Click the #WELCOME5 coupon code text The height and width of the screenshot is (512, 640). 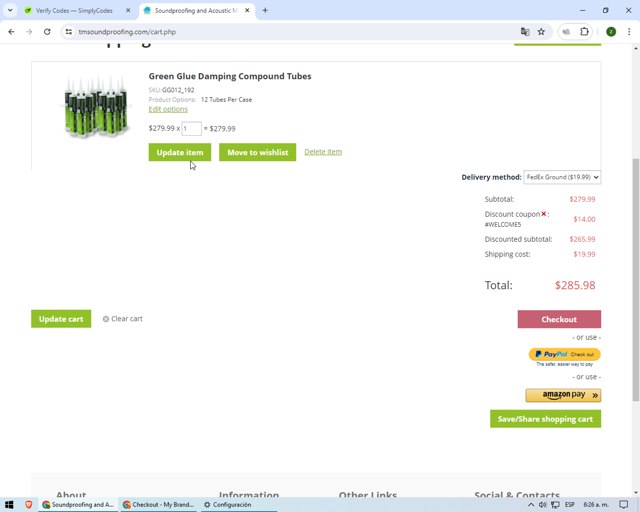(x=503, y=225)
